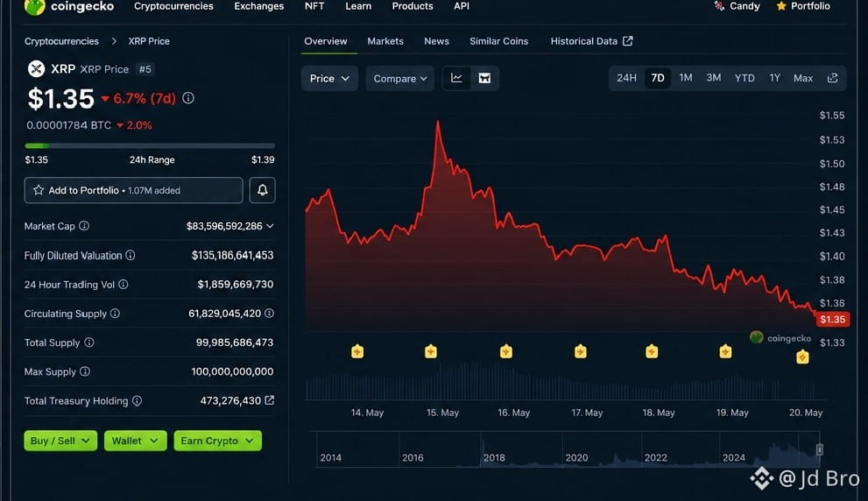The width and height of the screenshot is (868, 501).
Task: Open the Buy / Sell dropdown
Action: 61,441
